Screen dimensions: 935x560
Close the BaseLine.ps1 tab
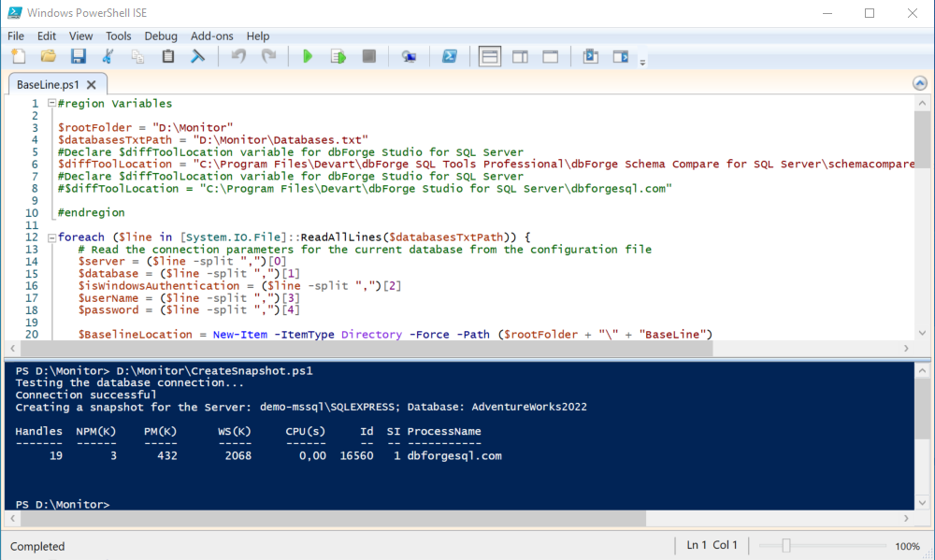pos(92,85)
